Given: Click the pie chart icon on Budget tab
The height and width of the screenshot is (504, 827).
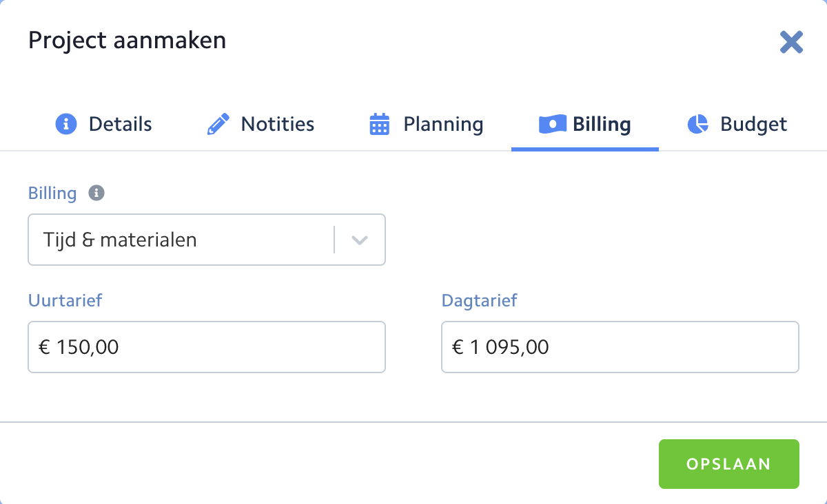Looking at the screenshot, I should coord(697,125).
